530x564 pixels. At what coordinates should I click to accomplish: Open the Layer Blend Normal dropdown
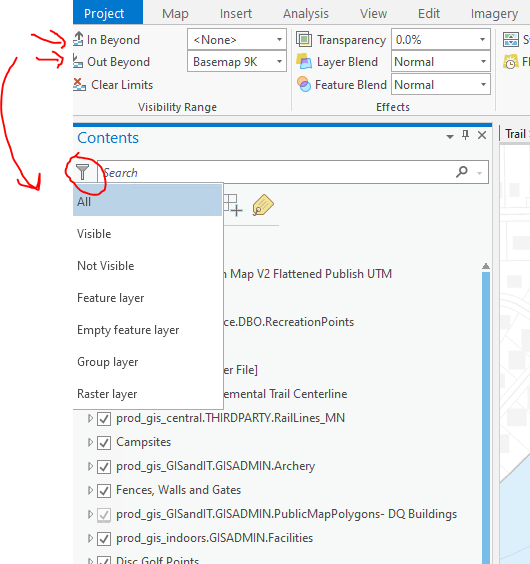click(x=483, y=62)
